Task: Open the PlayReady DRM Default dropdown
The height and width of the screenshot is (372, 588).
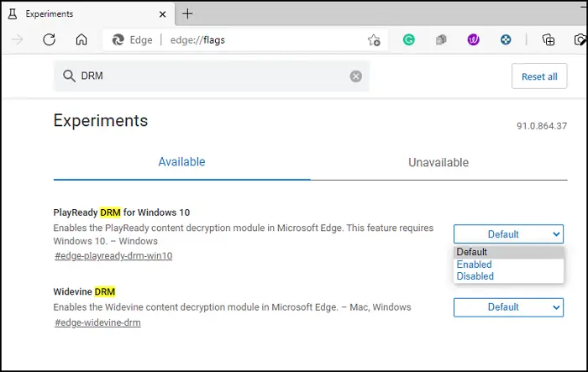Action: pyautogui.click(x=508, y=234)
